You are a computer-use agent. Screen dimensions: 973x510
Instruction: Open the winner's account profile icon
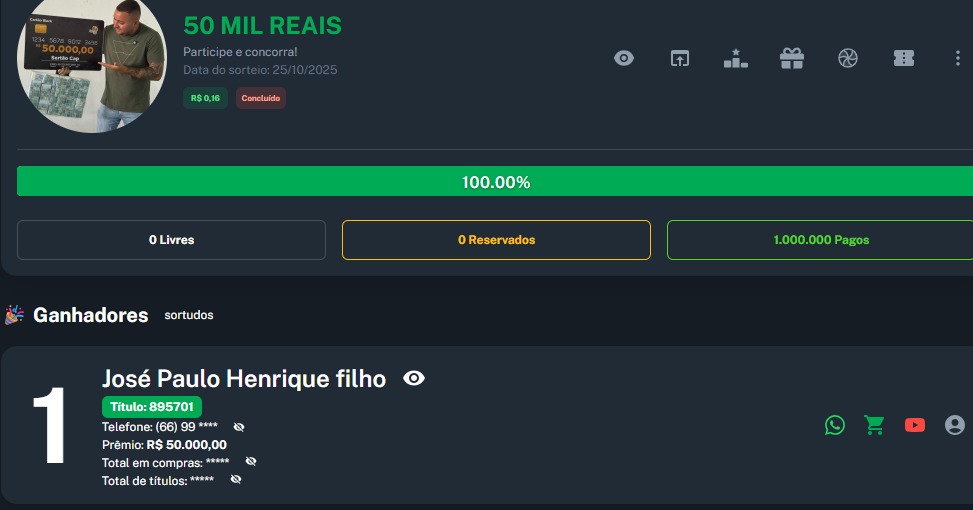coord(955,425)
